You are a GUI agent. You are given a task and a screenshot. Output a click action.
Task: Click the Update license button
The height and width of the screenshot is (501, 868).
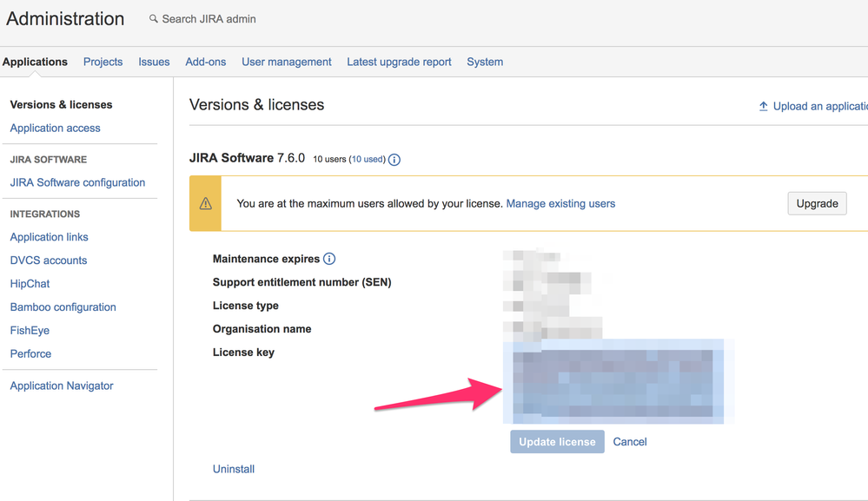pos(557,442)
